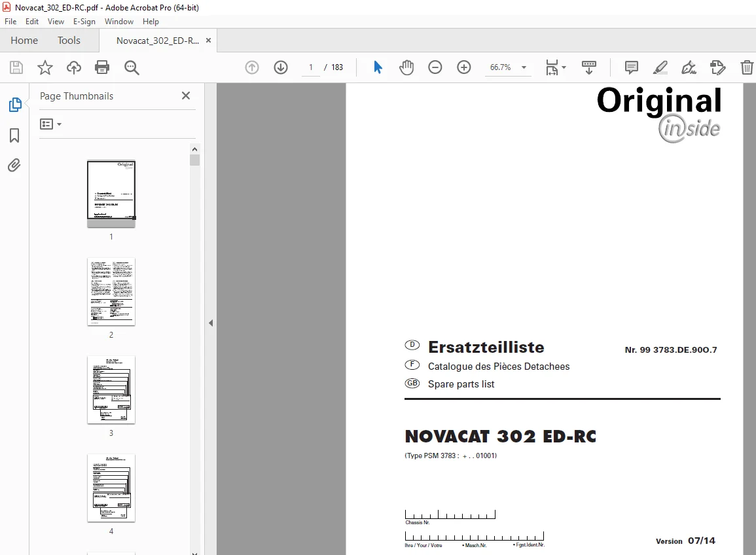756x555 pixels.
Task: Select page 3 thumbnail
Action: [111, 390]
